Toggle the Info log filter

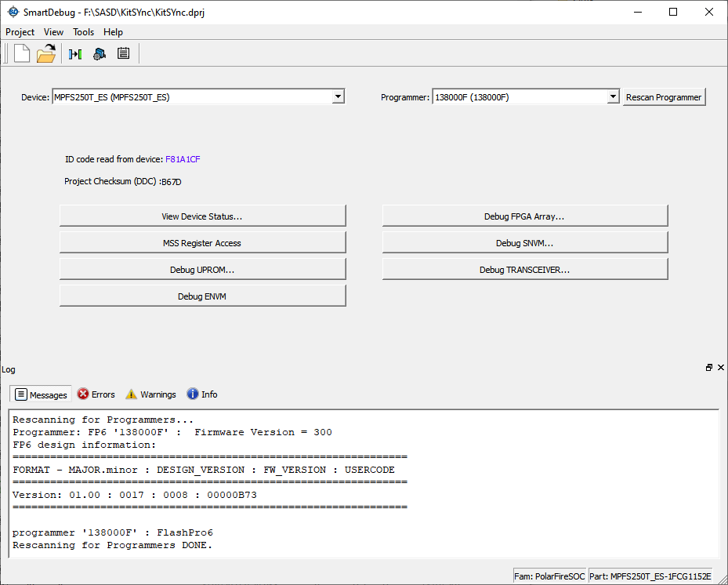click(x=201, y=394)
